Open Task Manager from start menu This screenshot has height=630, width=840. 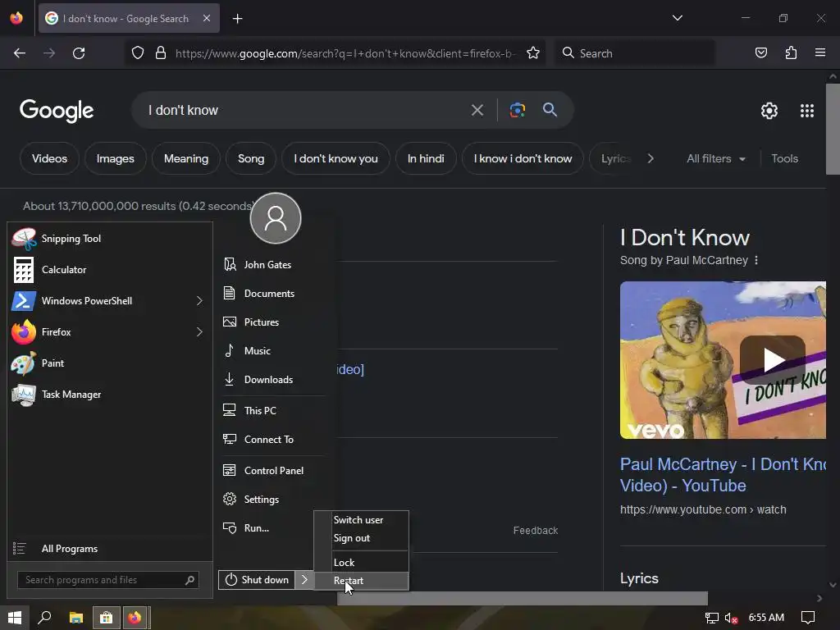[x=110, y=395]
